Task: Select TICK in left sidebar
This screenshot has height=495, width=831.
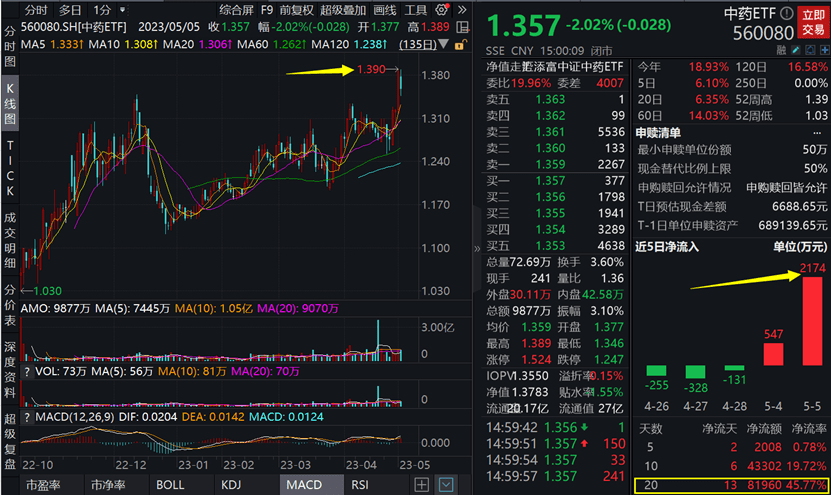Action: pos(10,168)
